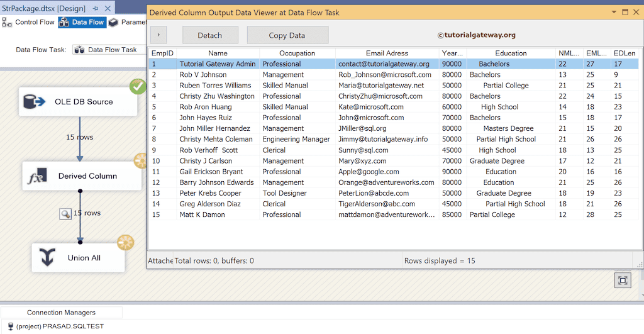The width and height of the screenshot is (644, 334).
Task: Click email Sunny@sql.com
Action: click(363, 150)
